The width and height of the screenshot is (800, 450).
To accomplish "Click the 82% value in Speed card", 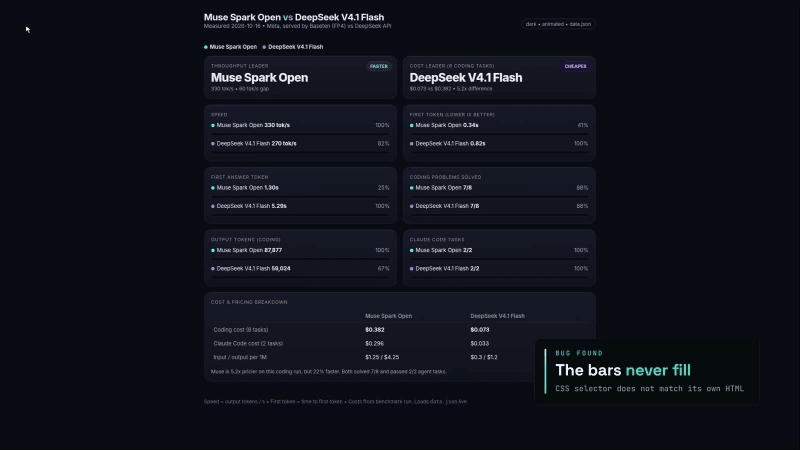I will [383, 143].
